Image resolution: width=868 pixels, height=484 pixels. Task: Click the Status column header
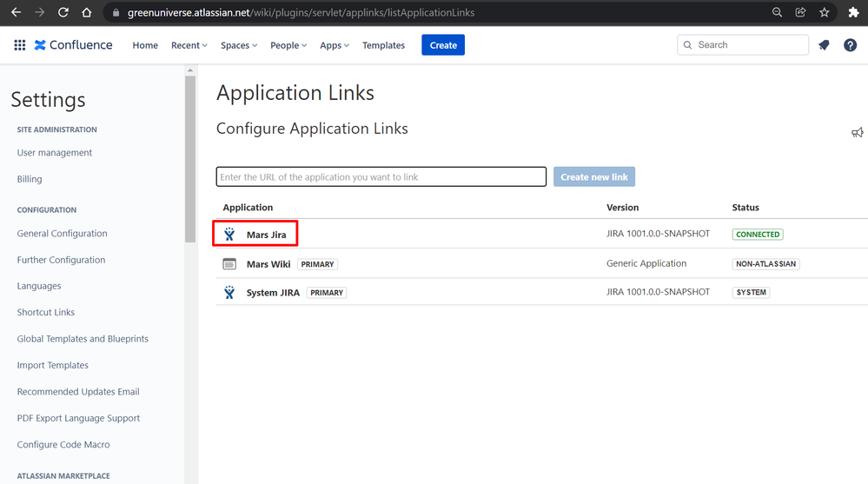(745, 207)
